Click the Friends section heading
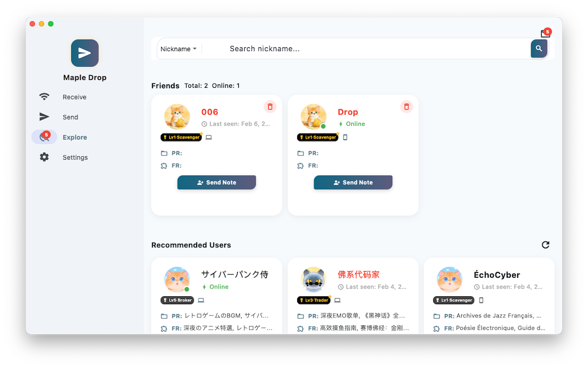The height and width of the screenshot is (368, 588). [x=165, y=86]
